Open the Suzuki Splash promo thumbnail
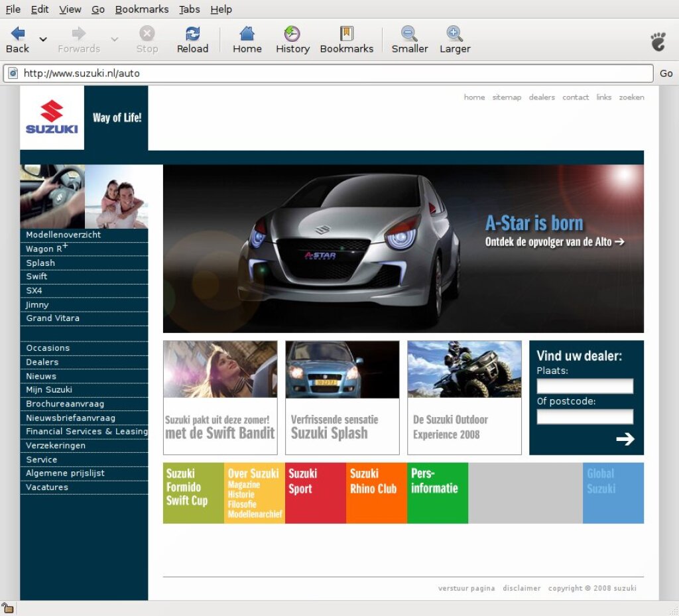The width and height of the screenshot is (679, 616). [342, 369]
